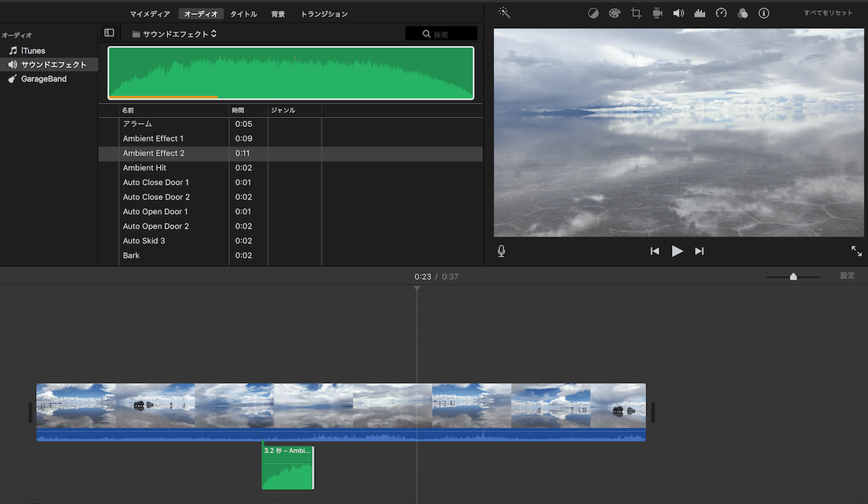
Task: Select the Ambient Effect 1 row
Action: pos(291,138)
